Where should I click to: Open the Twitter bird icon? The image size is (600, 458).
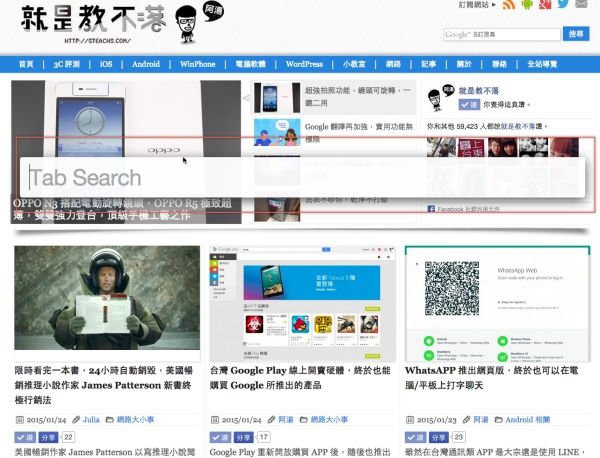[563, 4]
